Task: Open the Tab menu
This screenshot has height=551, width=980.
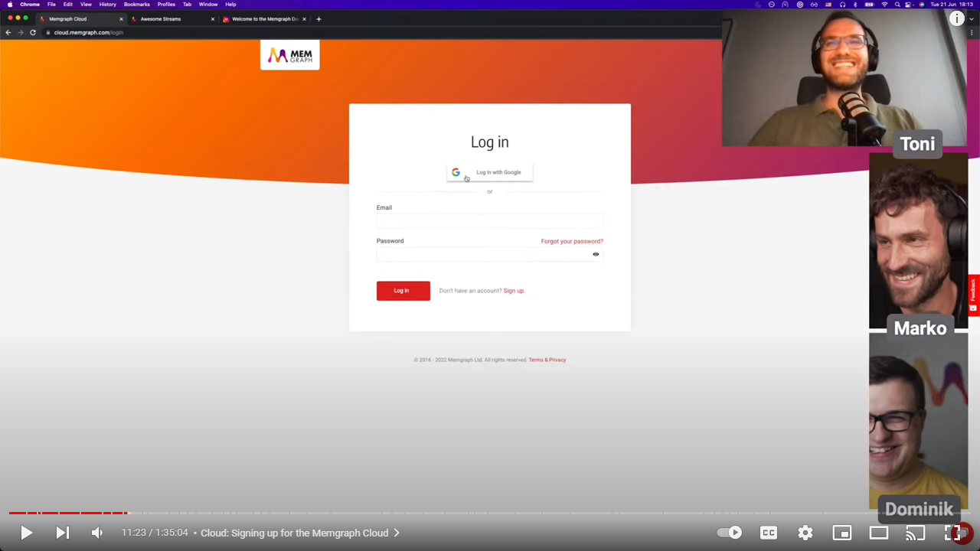Action: [187, 4]
